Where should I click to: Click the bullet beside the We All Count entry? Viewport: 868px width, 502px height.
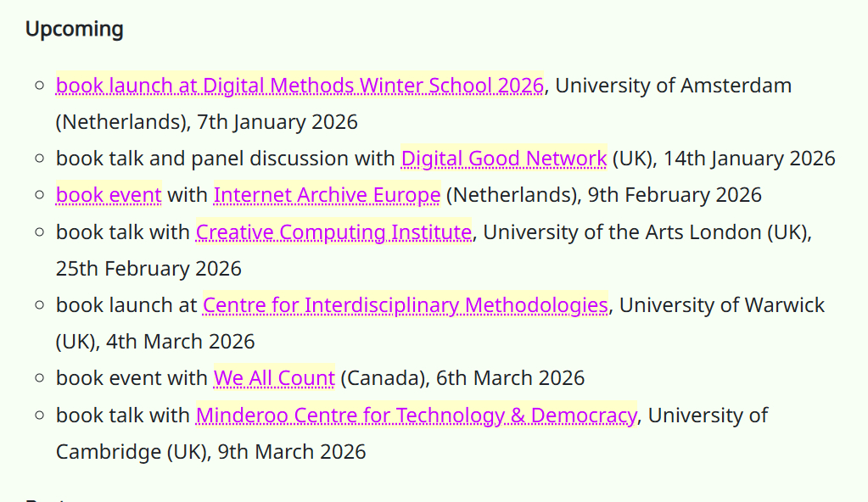coord(39,378)
